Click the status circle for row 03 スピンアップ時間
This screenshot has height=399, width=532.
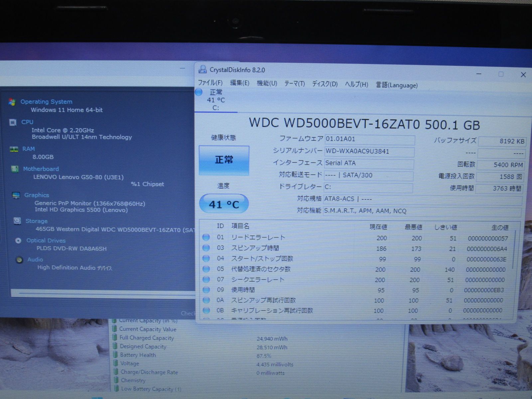click(206, 248)
